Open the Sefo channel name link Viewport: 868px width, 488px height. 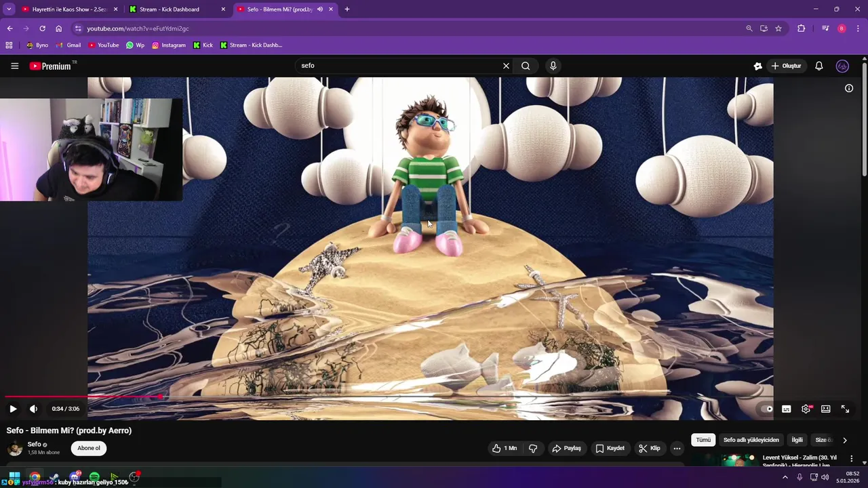[x=34, y=444]
